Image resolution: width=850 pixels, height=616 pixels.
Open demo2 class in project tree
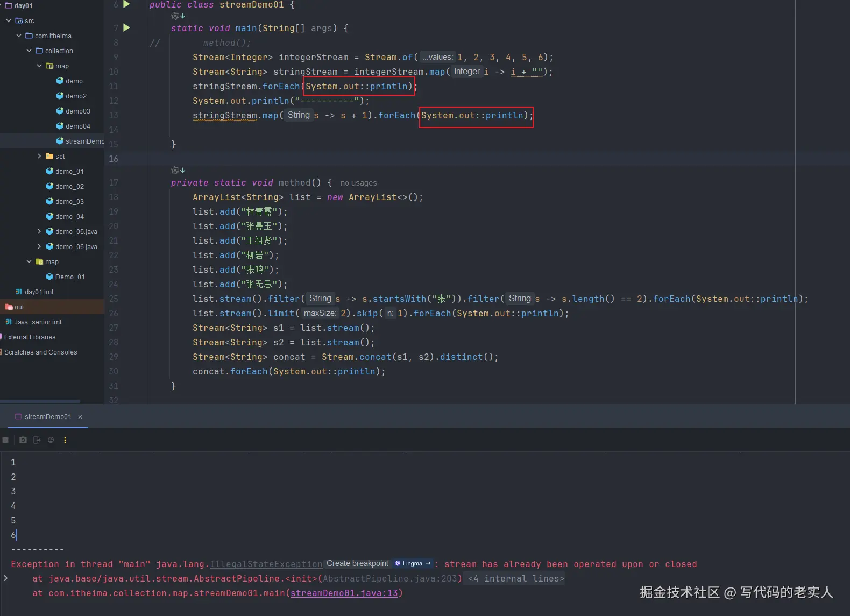click(x=76, y=96)
